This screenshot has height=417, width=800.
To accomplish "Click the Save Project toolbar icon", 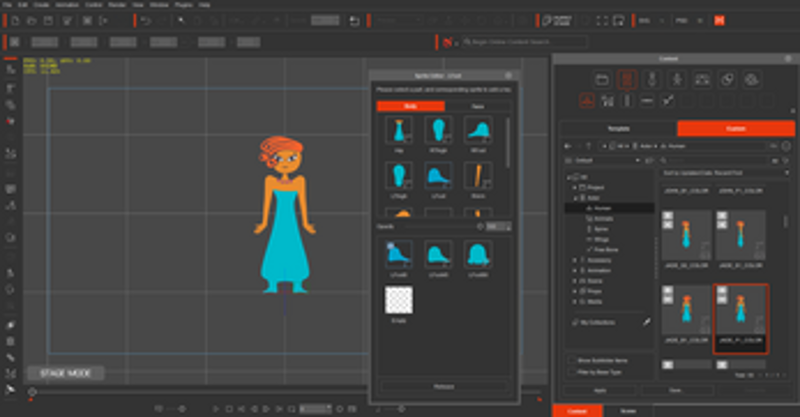I will (x=48, y=21).
